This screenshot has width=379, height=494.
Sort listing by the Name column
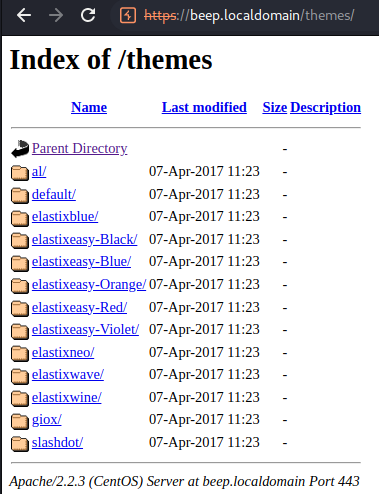coord(89,107)
